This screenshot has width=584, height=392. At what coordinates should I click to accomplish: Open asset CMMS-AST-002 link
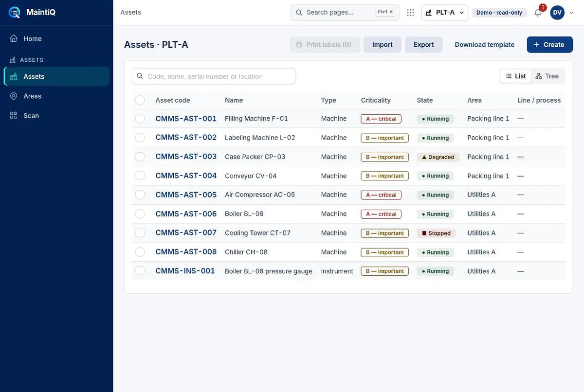pos(186,138)
